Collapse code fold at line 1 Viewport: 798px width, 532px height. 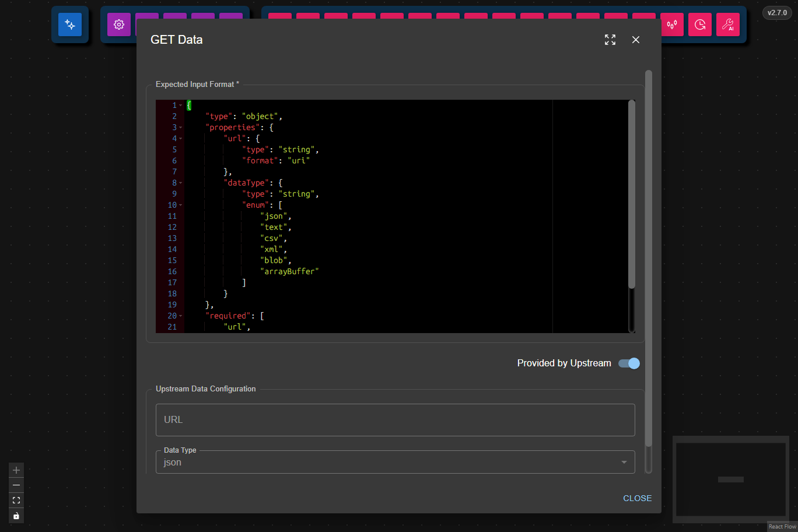pyautogui.click(x=181, y=106)
